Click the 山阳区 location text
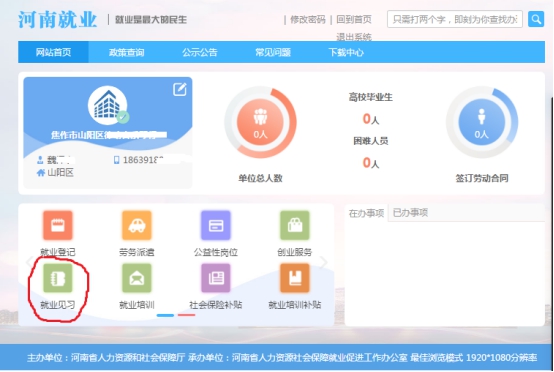Image resolution: width=554 pixels, height=372 pixels. click(60, 172)
